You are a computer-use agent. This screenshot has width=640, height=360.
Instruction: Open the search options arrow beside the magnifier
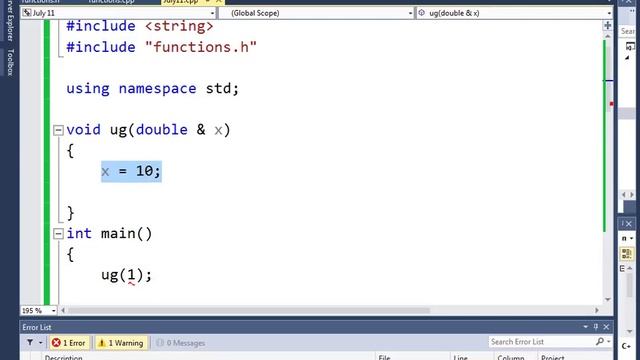pyautogui.click(x=609, y=342)
